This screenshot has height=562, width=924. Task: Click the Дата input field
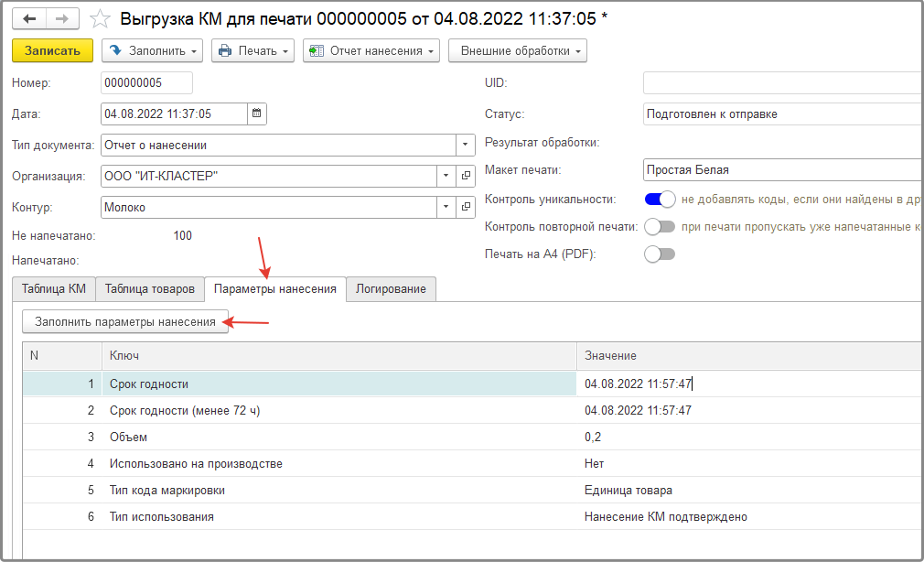point(175,113)
